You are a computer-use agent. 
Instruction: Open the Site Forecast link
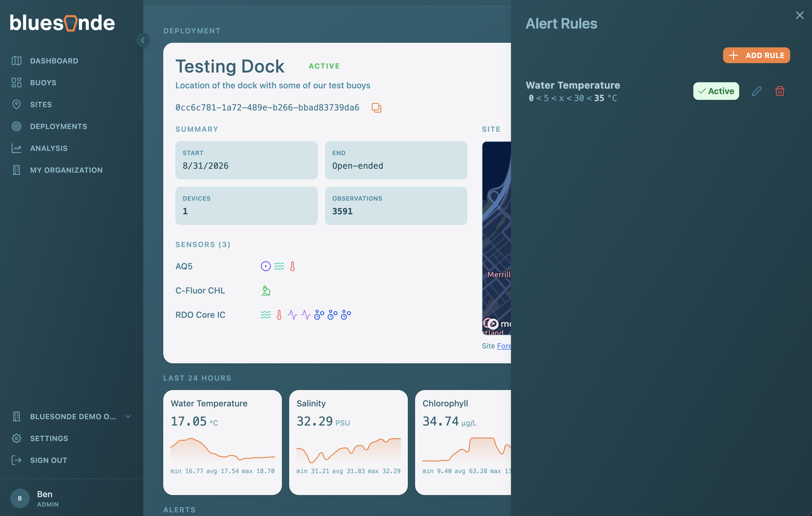coord(504,346)
